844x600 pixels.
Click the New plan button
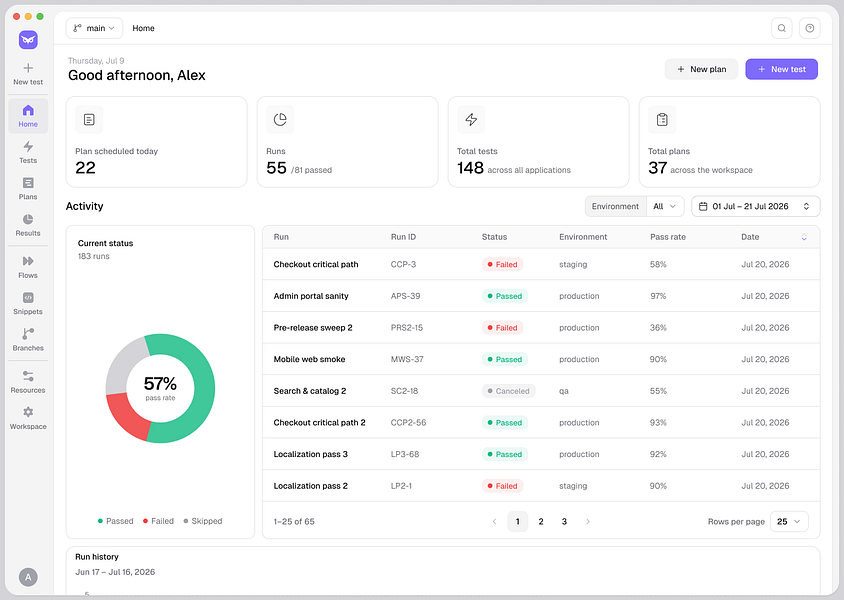pyautogui.click(x=701, y=69)
